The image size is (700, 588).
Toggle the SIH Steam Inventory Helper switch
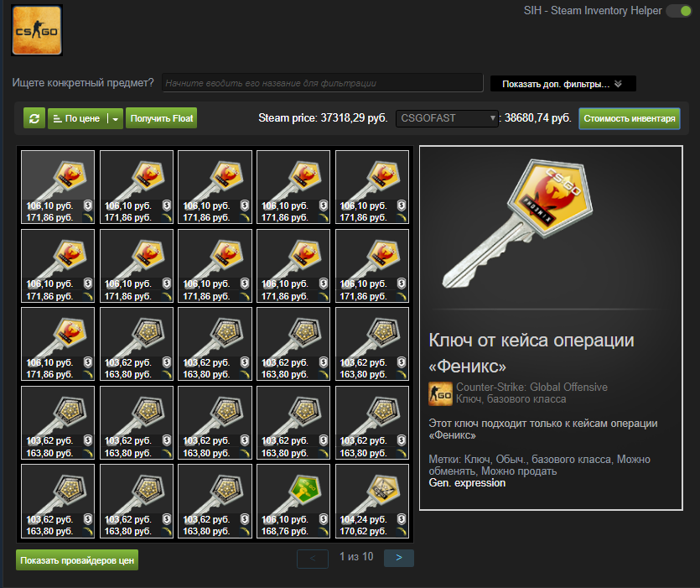coord(678,11)
